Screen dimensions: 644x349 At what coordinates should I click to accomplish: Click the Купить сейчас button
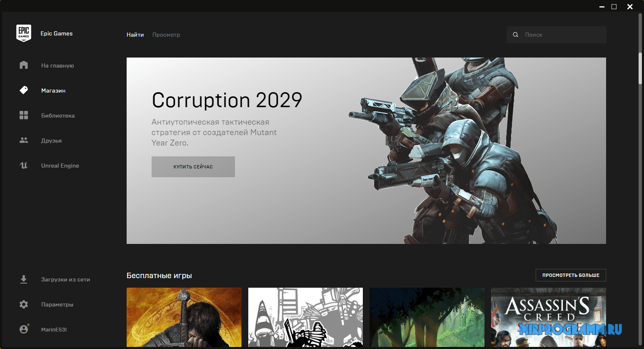pyautogui.click(x=193, y=167)
